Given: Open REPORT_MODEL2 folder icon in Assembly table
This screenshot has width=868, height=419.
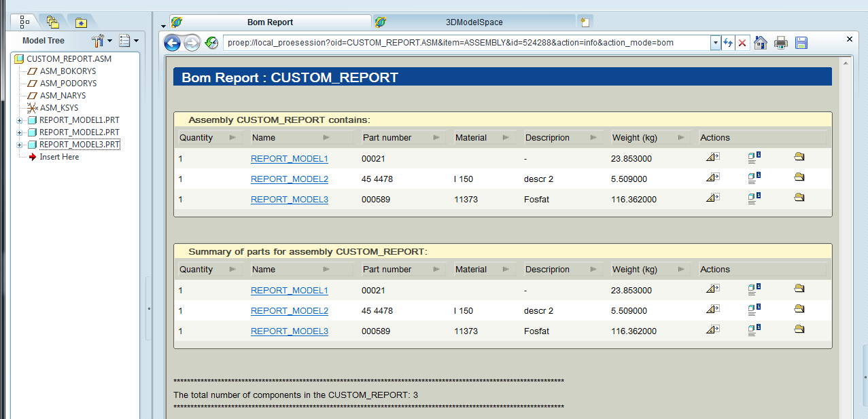Looking at the screenshot, I should (799, 177).
